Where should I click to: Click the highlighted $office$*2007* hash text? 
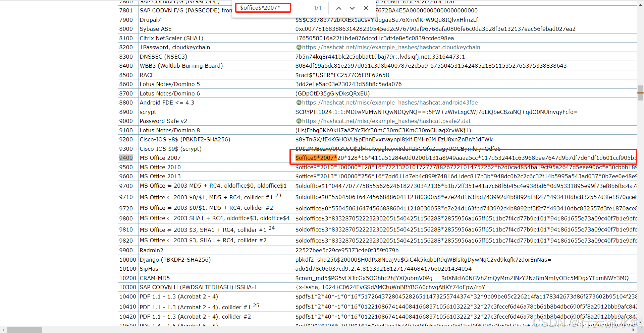[316, 158]
